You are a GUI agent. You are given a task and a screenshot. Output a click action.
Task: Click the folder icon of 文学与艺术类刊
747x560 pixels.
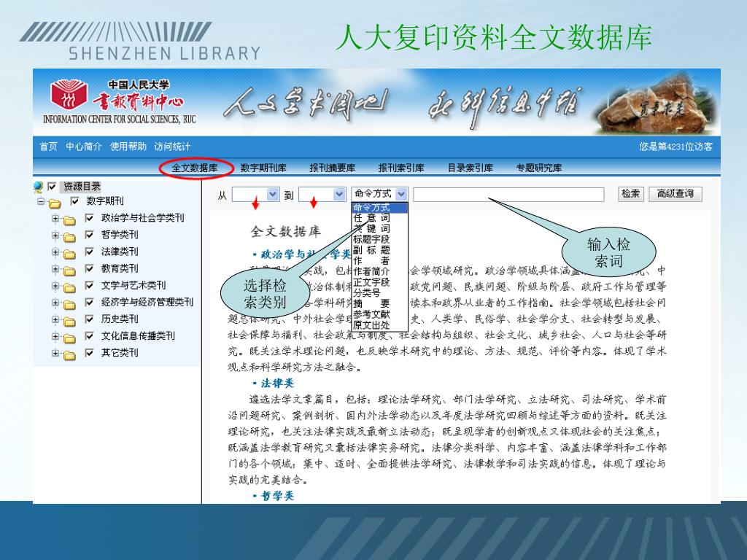70,288
